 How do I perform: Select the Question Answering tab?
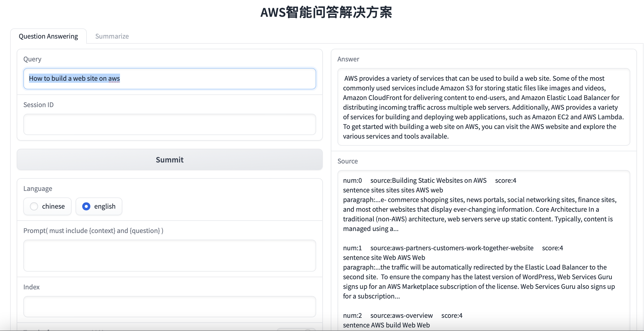point(48,36)
